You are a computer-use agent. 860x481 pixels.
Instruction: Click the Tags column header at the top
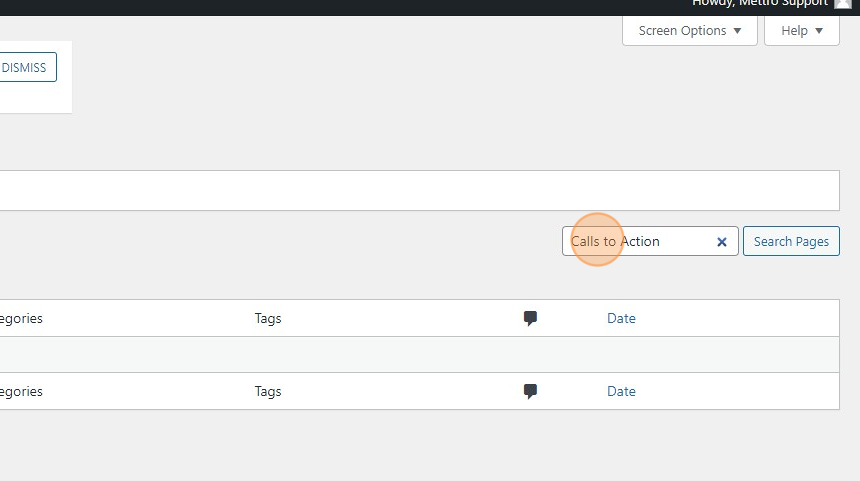tap(268, 319)
